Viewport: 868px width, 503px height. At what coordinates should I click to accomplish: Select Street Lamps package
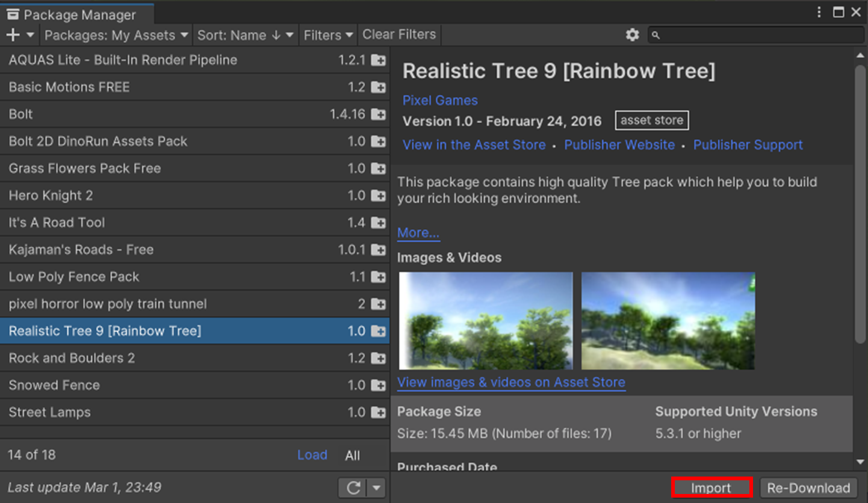coord(194,412)
